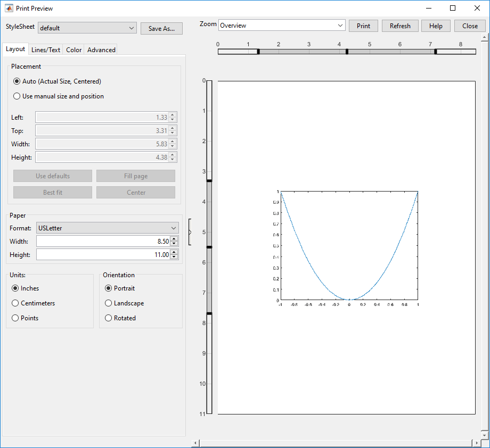Select Auto (Actual Size, Centered) placement
The image size is (490, 448).
click(57, 81)
